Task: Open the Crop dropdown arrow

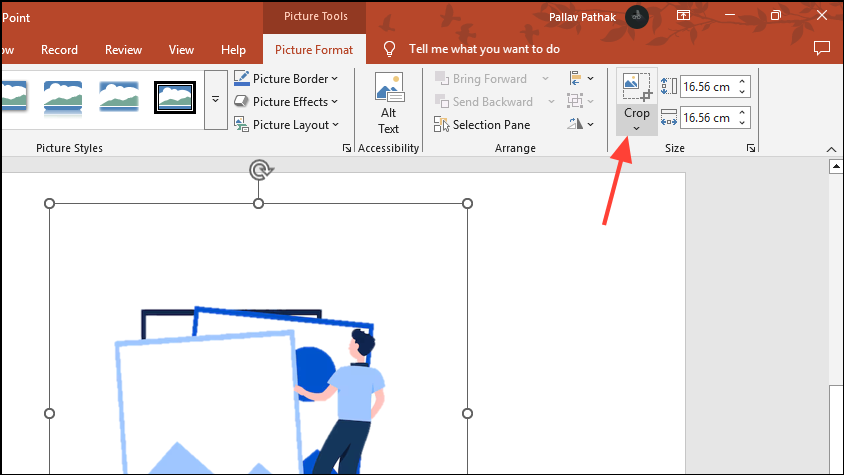Action: (x=636, y=129)
